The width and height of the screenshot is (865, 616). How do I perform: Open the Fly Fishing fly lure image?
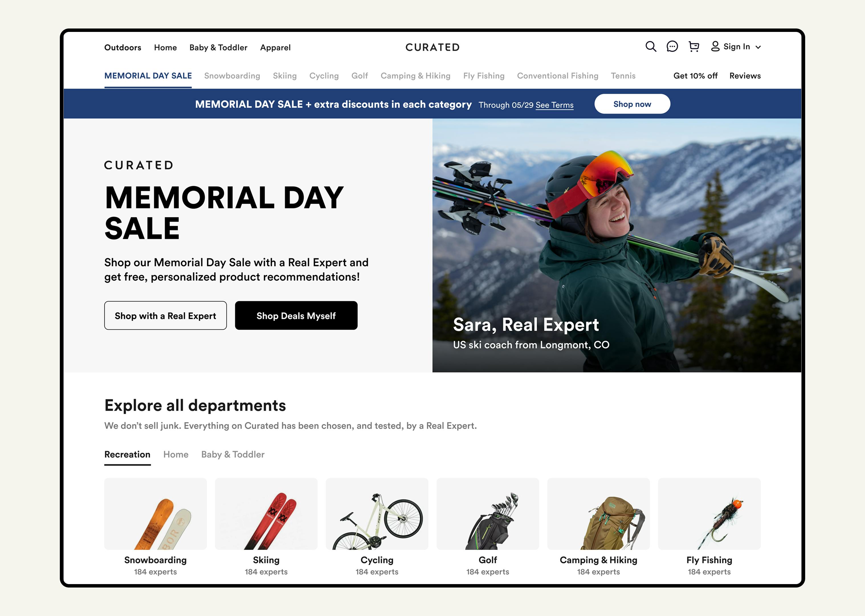[x=709, y=514]
